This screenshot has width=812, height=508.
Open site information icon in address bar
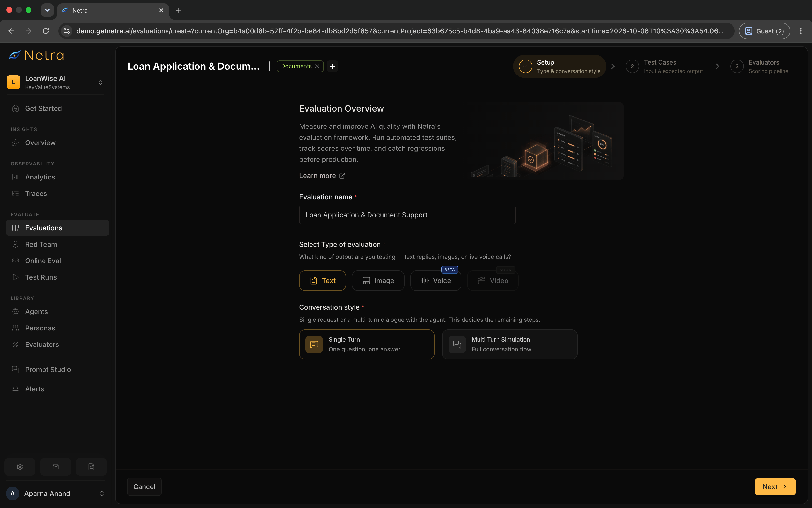67,31
